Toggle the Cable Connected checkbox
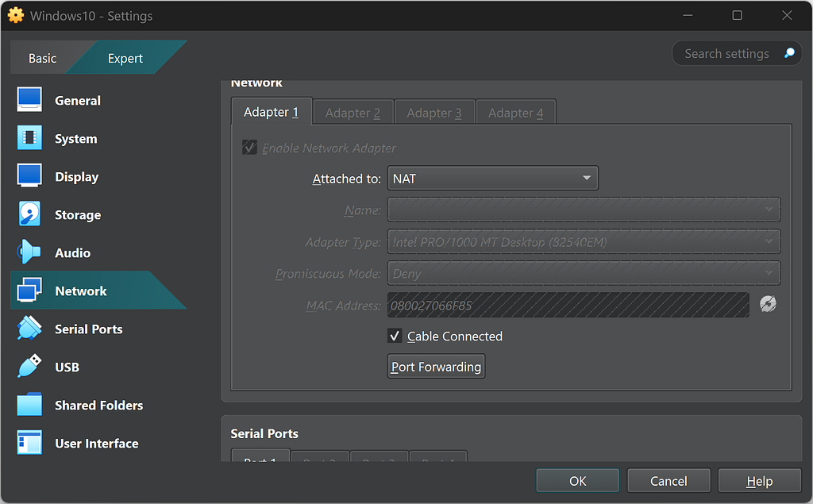813x504 pixels. tap(395, 336)
